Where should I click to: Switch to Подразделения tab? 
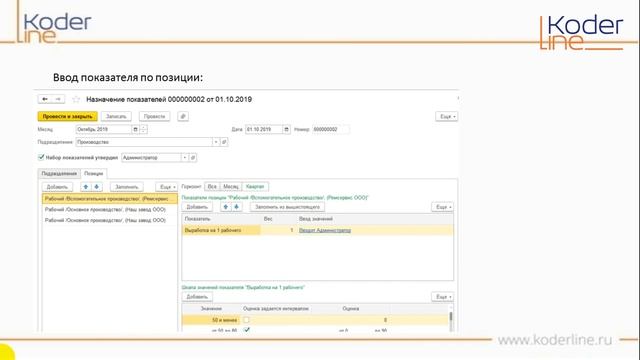pyautogui.click(x=59, y=173)
